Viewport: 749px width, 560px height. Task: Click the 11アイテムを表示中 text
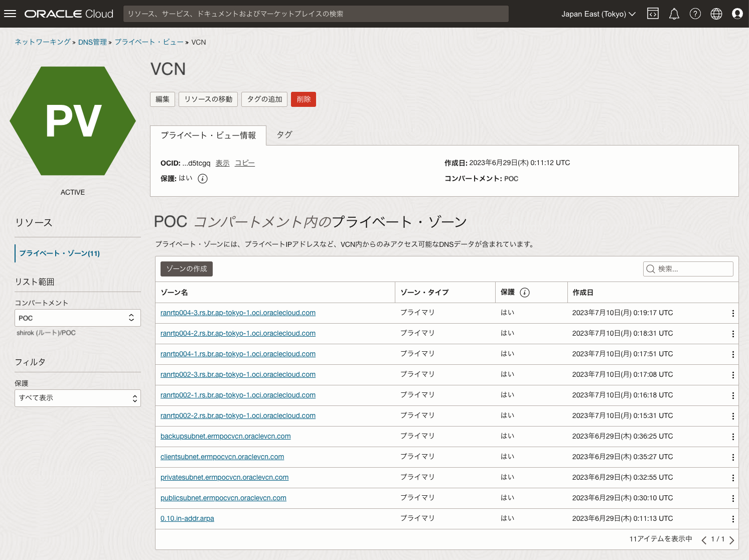tap(661, 539)
